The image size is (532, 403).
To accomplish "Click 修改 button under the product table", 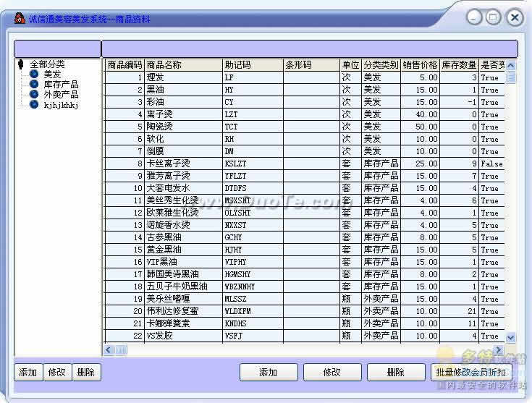I will pyautogui.click(x=332, y=372).
